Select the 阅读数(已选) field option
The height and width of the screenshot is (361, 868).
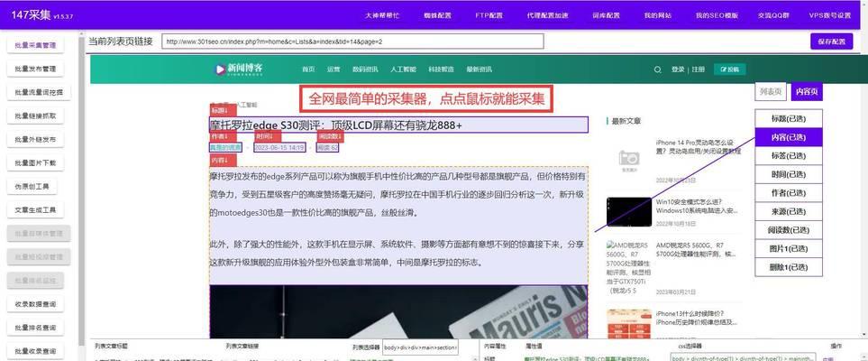coord(789,230)
